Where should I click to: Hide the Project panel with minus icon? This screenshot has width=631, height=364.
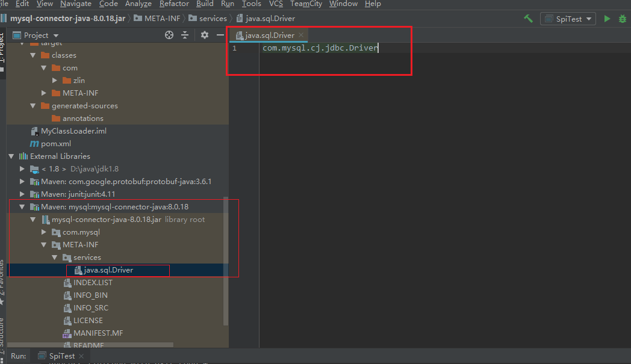point(220,35)
